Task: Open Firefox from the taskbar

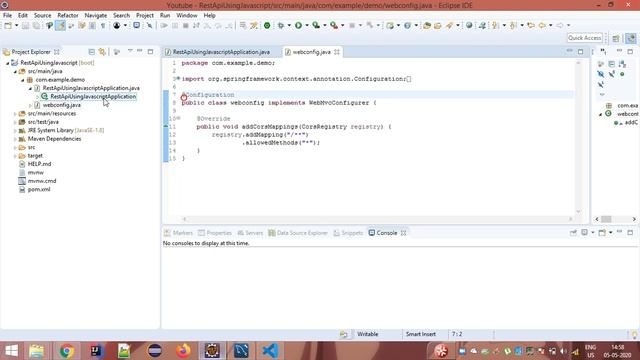Action: pos(183,351)
